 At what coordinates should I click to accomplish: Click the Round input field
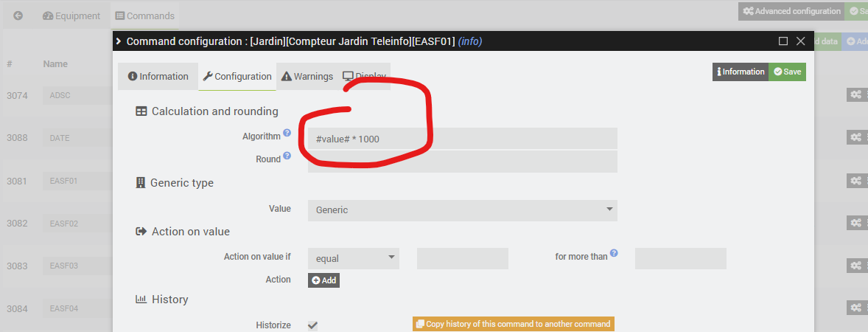(462, 162)
